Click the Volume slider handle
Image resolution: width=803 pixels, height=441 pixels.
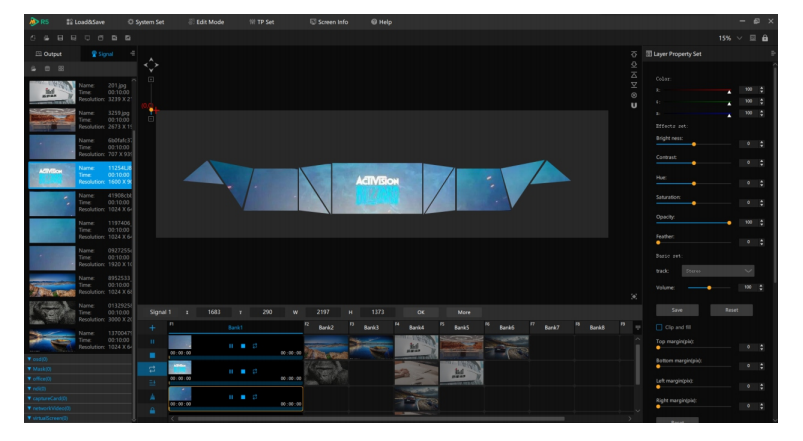(x=709, y=288)
